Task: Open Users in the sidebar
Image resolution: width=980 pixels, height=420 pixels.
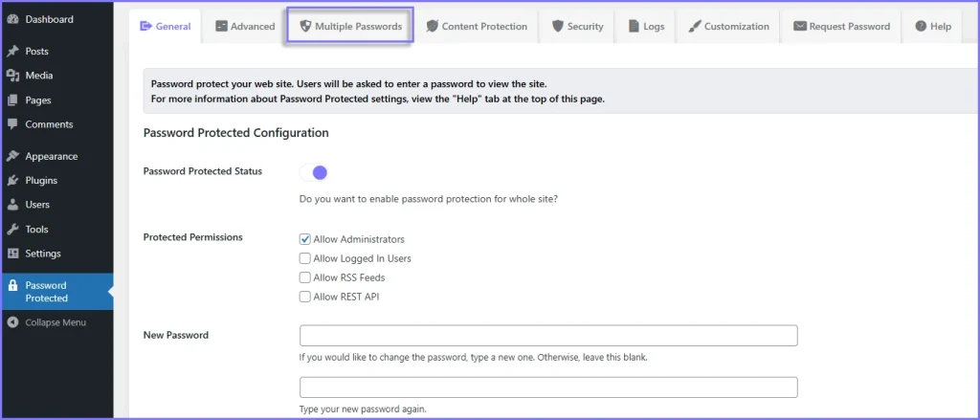Action: pyautogui.click(x=37, y=205)
